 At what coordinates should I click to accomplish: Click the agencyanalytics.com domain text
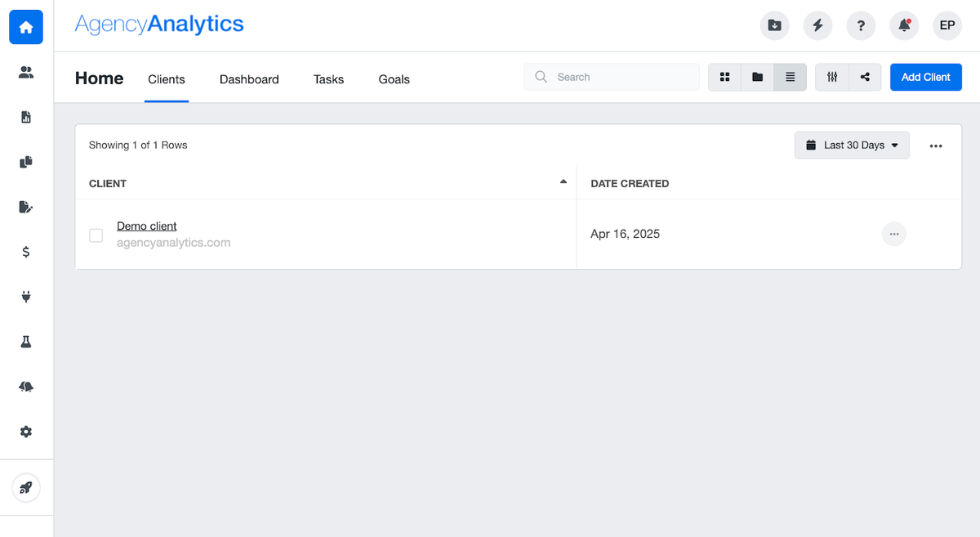[174, 243]
